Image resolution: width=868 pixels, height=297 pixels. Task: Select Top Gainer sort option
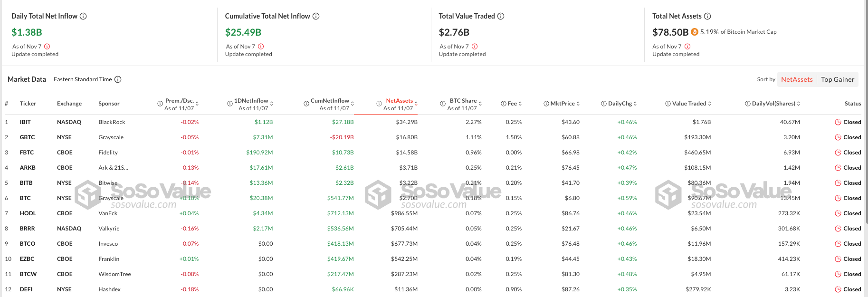838,79
